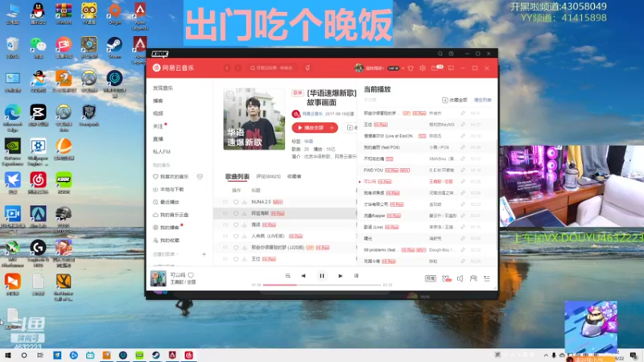Open 发现音乐 in sidebar
This screenshot has height=362, width=644.
coord(163,88)
